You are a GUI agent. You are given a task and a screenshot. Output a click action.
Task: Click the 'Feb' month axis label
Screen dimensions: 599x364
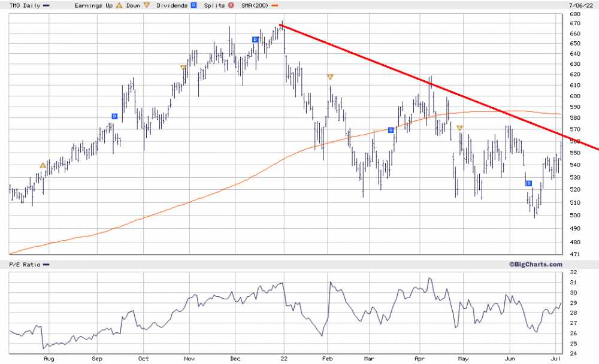pos(328,358)
